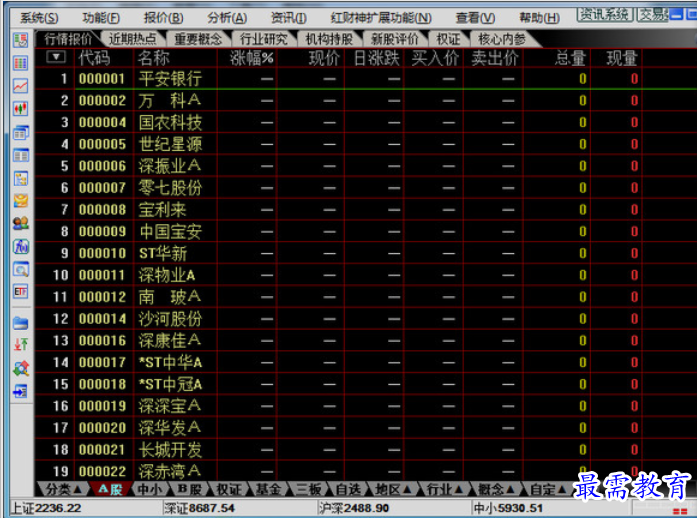Click the 交易 button at top right
Viewport: 697px width, 518px height.
pyautogui.click(x=653, y=15)
